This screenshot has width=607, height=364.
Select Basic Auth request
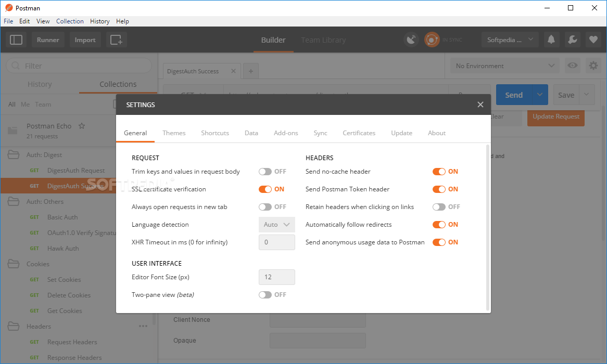62,217
